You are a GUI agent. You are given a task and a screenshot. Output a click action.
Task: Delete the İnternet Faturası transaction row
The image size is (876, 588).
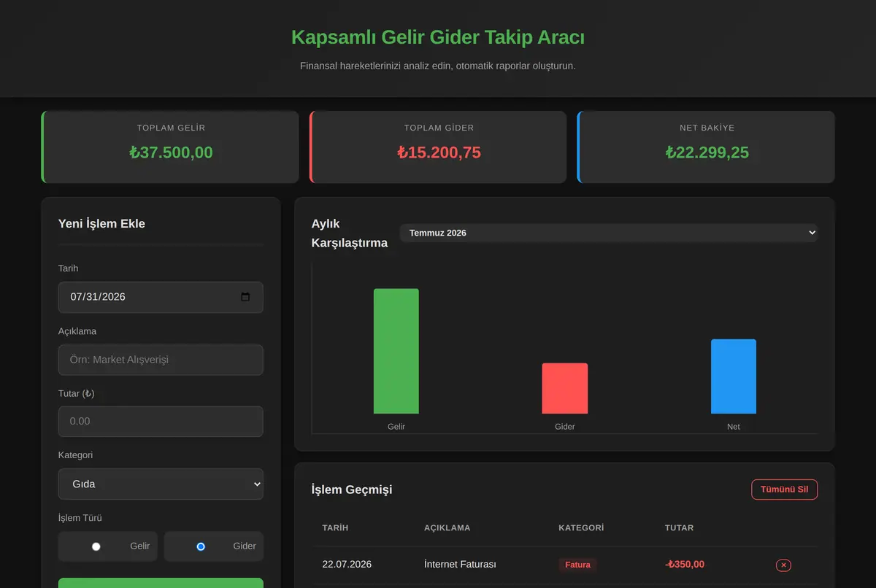(x=783, y=565)
